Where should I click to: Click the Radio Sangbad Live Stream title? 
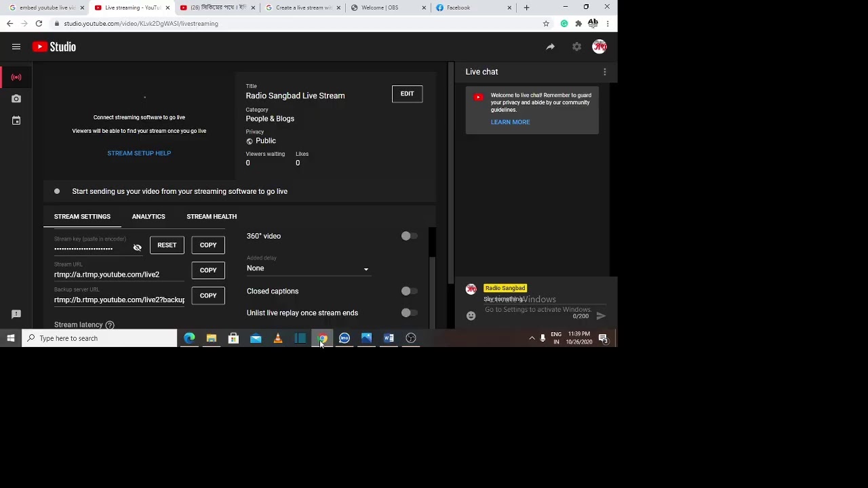click(x=295, y=96)
